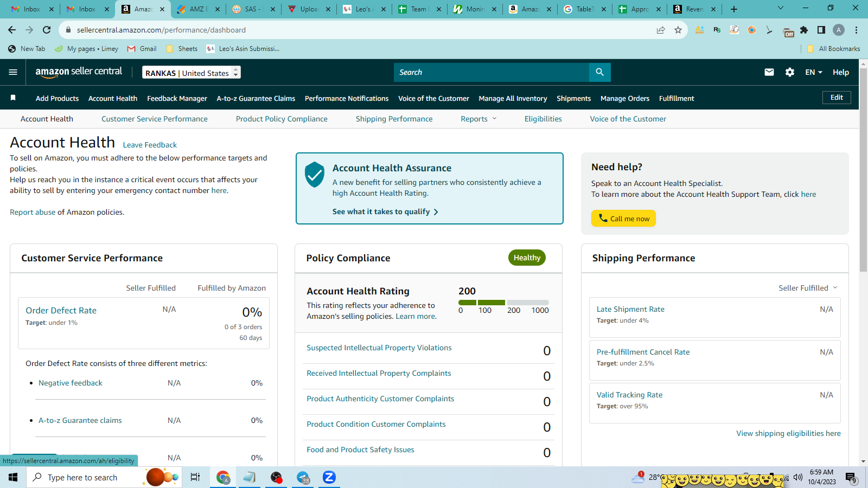This screenshot has height=488, width=868.
Task: Open Feedback Manager from the favorites bar
Action: point(177,98)
